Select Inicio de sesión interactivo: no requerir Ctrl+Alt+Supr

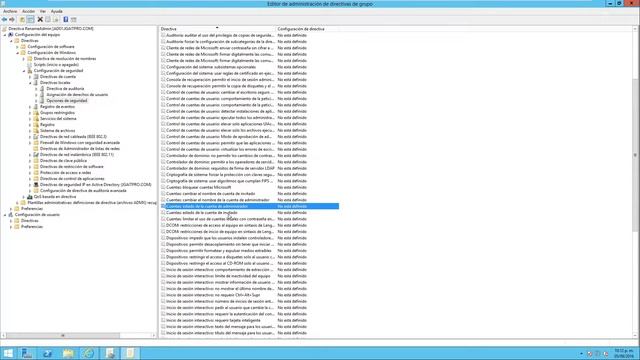click(213, 295)
